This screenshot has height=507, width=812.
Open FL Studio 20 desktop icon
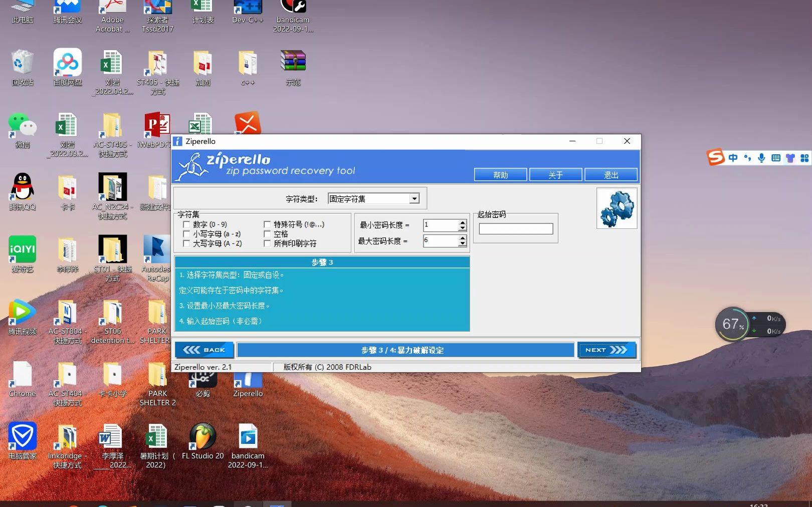click(202, 441)
